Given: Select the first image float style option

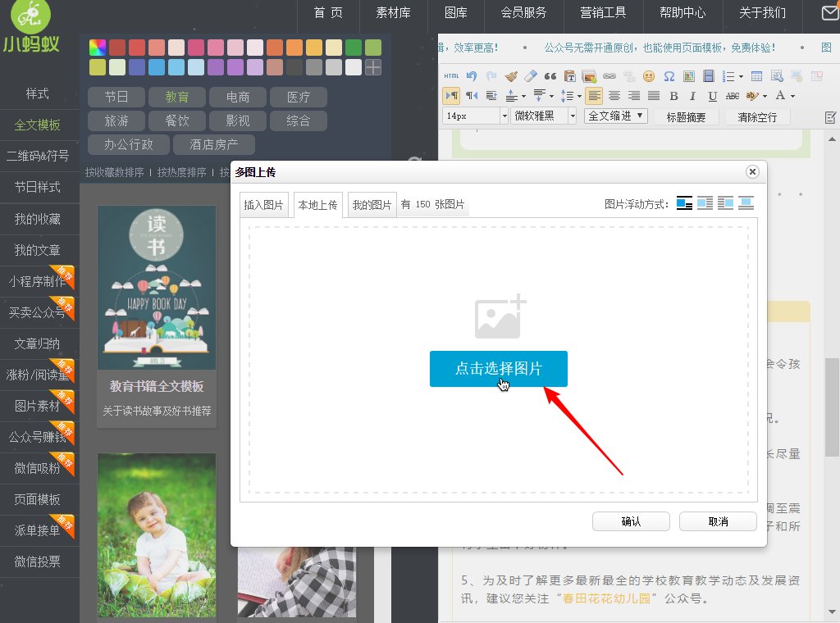Looking at the screenshot, I should pyautogui.click(x=684, y=202).
